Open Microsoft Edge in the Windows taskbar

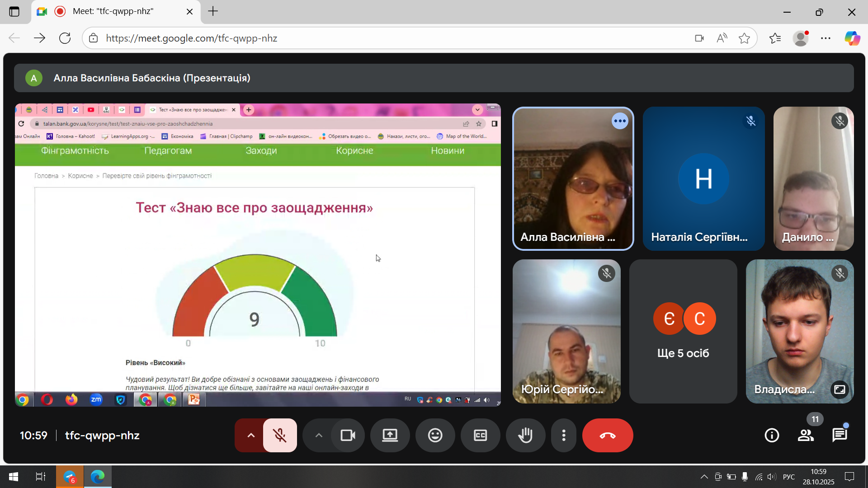98,476
